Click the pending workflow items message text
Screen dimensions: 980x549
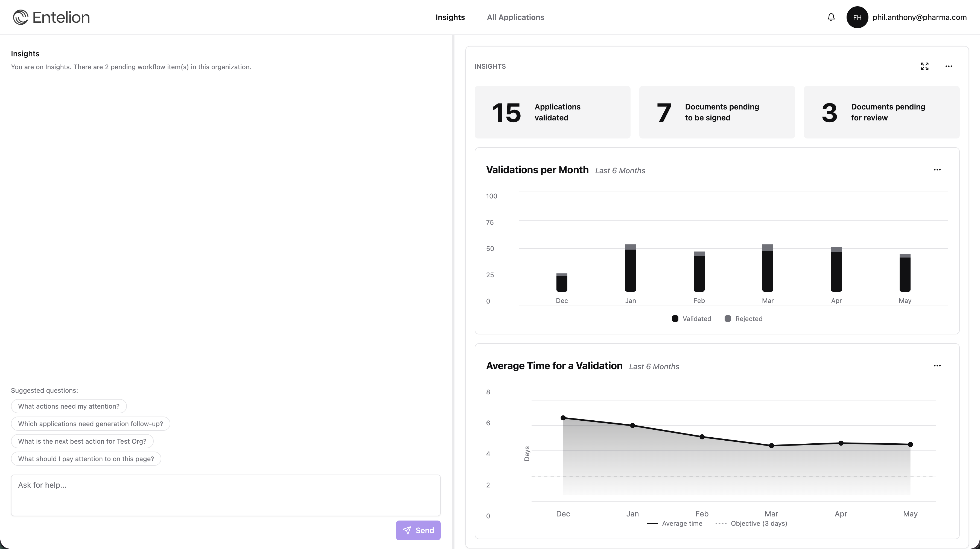tap(131, 67)
